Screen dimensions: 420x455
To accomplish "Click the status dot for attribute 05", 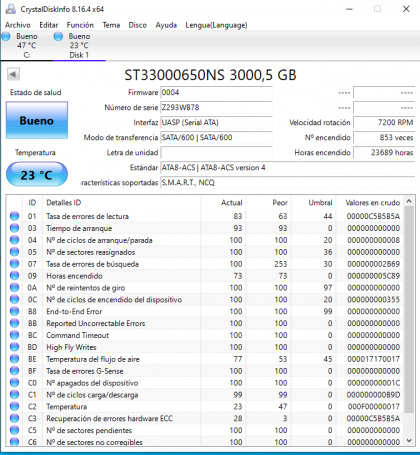I will (x=14, y=252).
